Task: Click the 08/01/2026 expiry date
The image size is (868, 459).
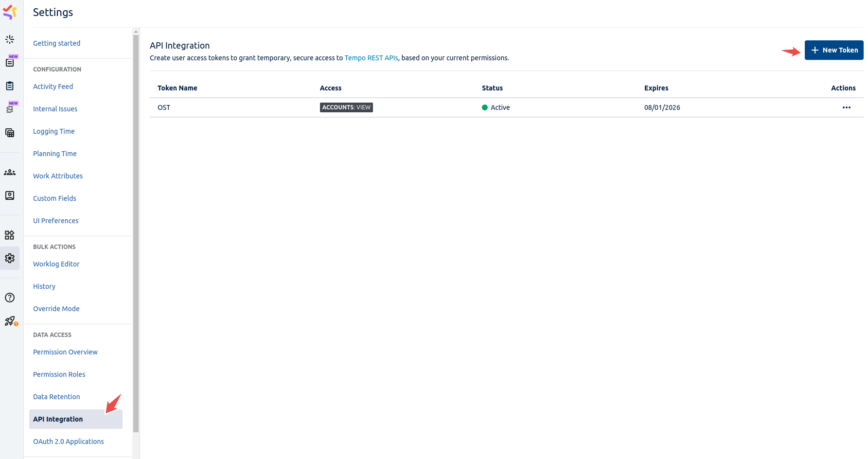Action: pos(662,107)
